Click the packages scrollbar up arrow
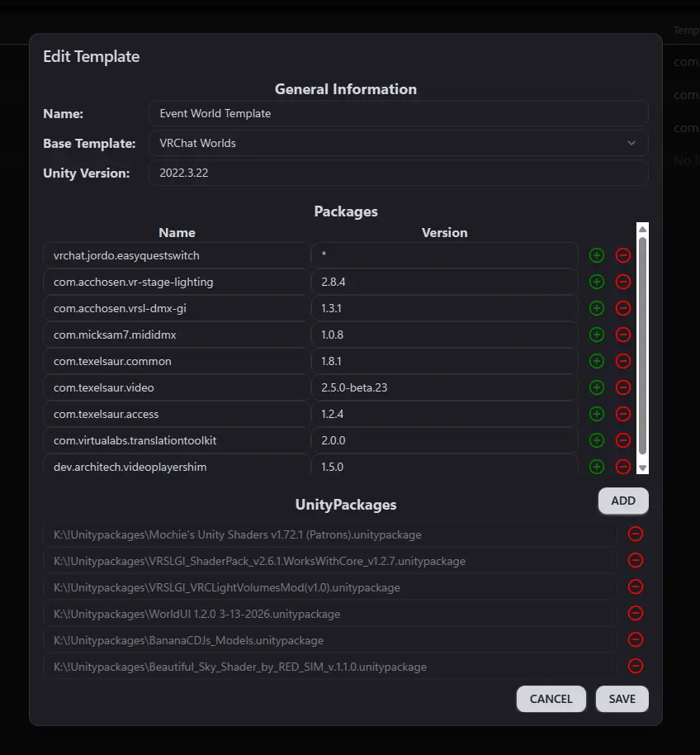This screenshot has width=700, height=755. coord(643,230)
